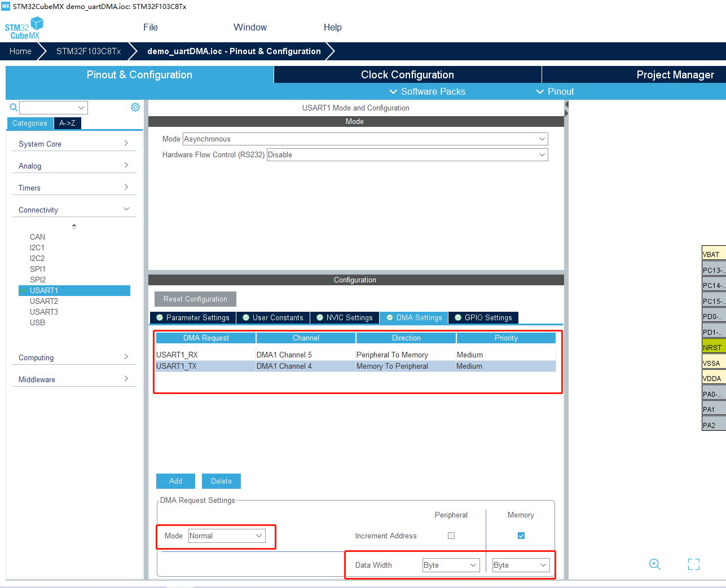Expand the Computing category

click(x=74, y=357)
